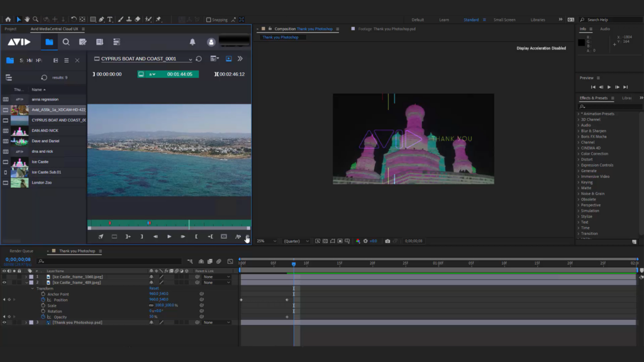Click the Search Help field

pos(611,19)
